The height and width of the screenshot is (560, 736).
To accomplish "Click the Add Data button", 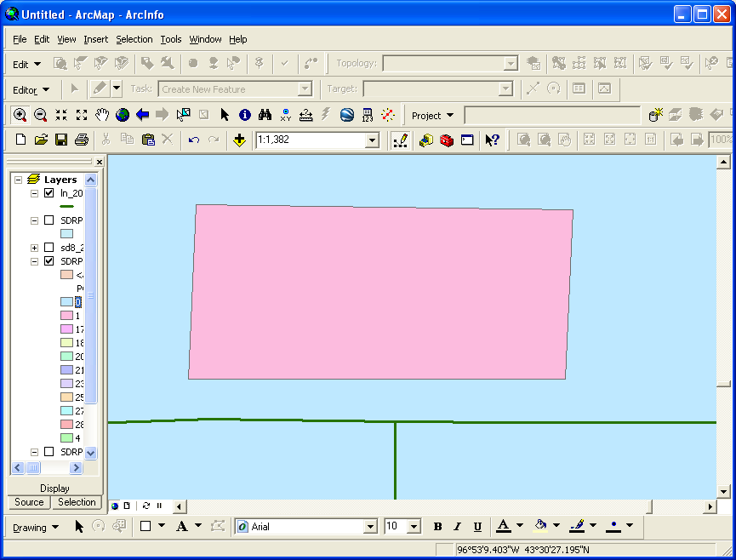I will coord(239,140).
